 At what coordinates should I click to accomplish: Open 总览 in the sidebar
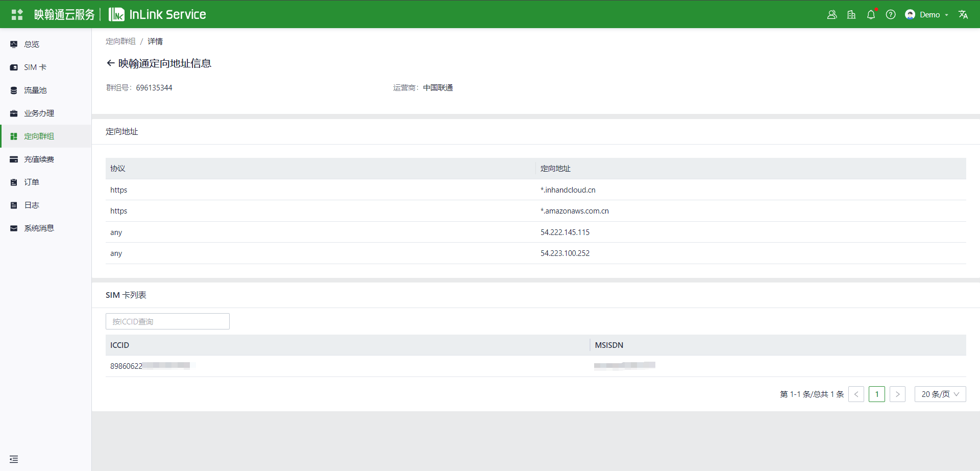[x=45, y=44]
